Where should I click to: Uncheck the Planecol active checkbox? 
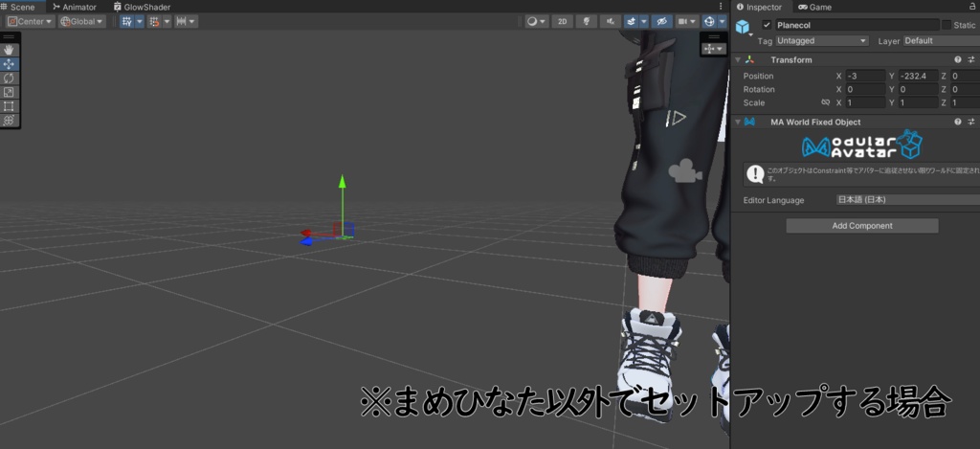(767, 25)
